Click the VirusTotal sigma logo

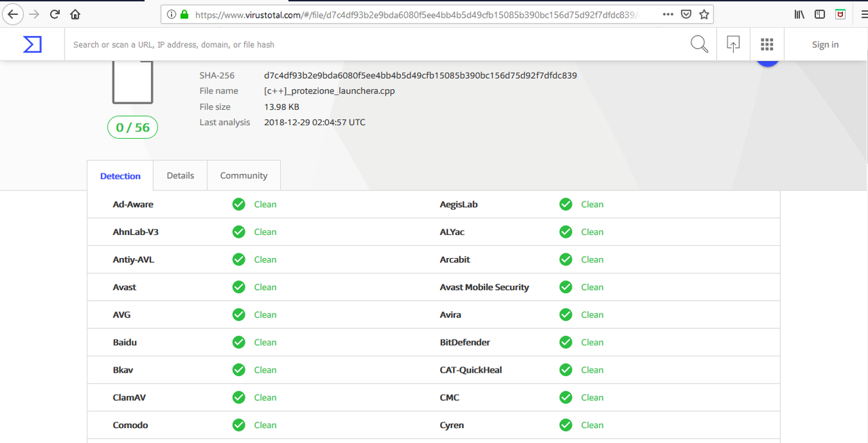pyautogui.click(x=32, y=45)
